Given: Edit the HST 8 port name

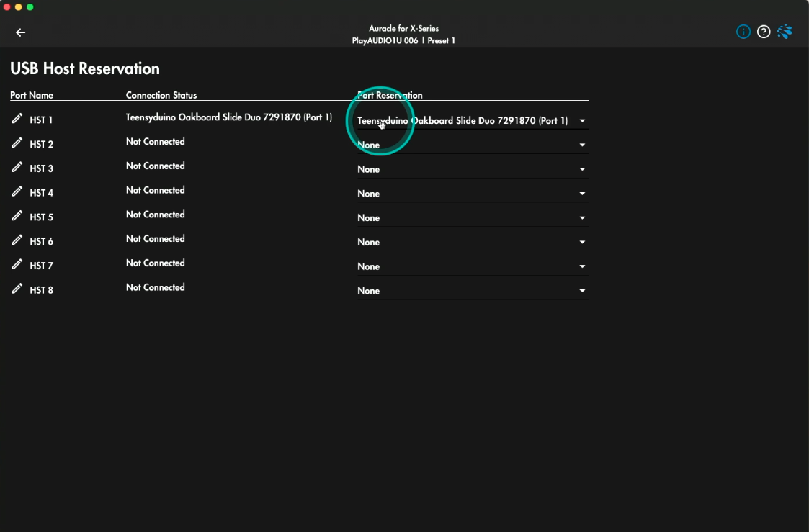Looking at the screenshot, I should coord(17,288).
